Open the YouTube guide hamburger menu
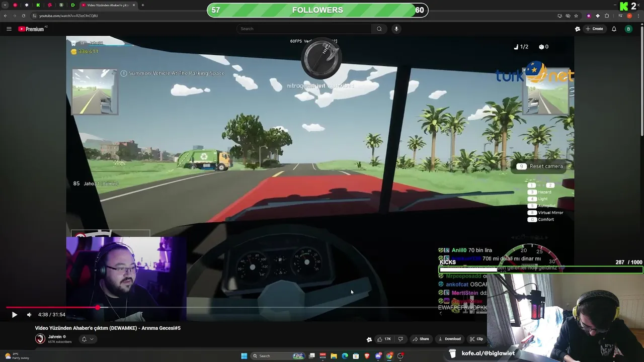 click(9, 29)
